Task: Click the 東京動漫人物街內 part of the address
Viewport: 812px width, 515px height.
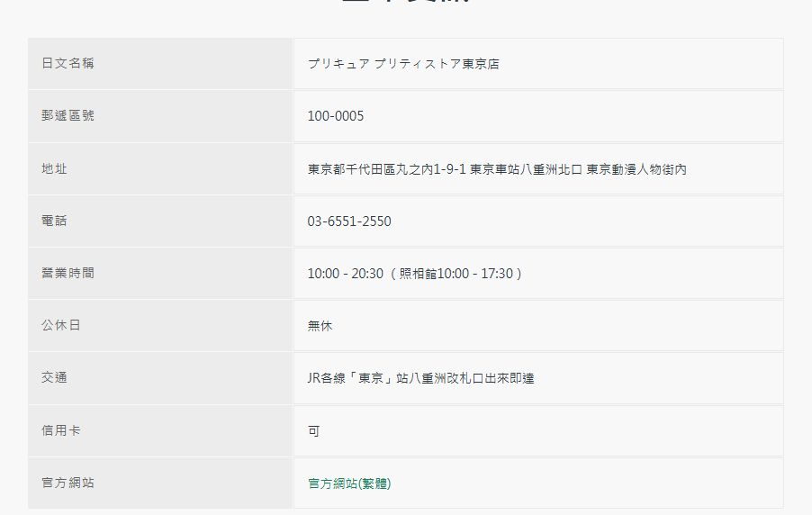Action: pos(636,169)
